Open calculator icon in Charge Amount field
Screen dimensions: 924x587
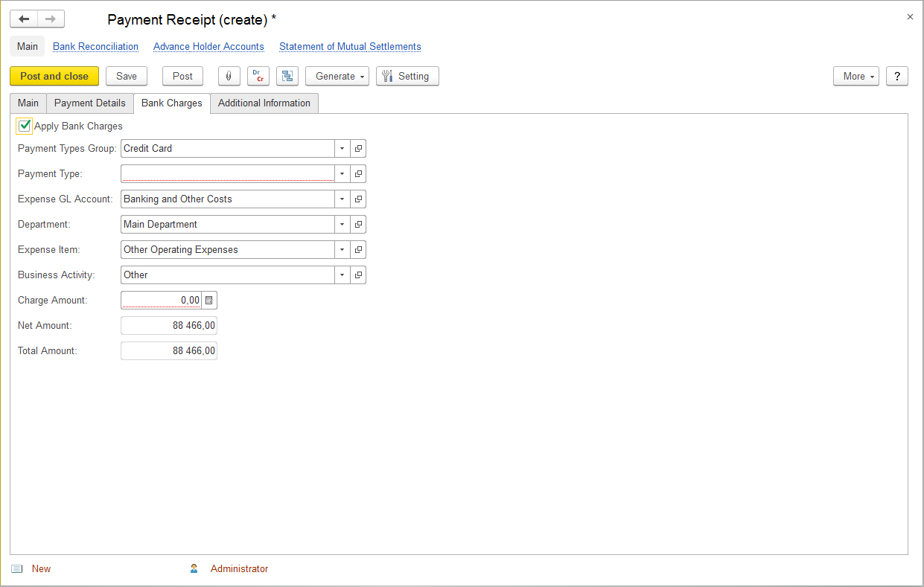point(209,301)
